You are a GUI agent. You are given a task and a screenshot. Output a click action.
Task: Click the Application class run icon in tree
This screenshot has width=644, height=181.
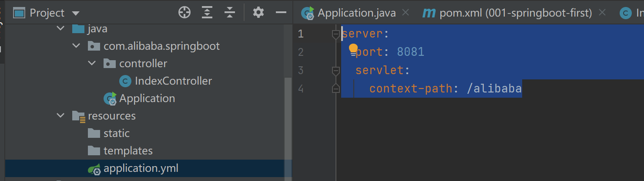[x=110, y=99]
